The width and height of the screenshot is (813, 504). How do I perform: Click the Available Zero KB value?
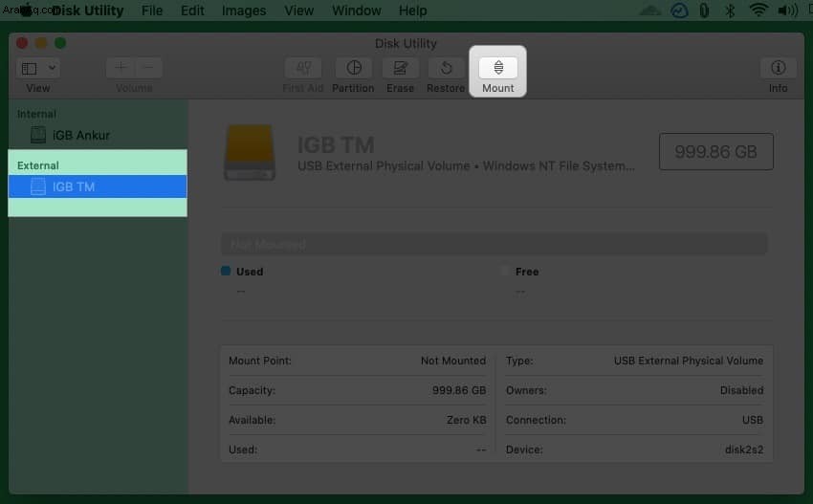[466, 420]
